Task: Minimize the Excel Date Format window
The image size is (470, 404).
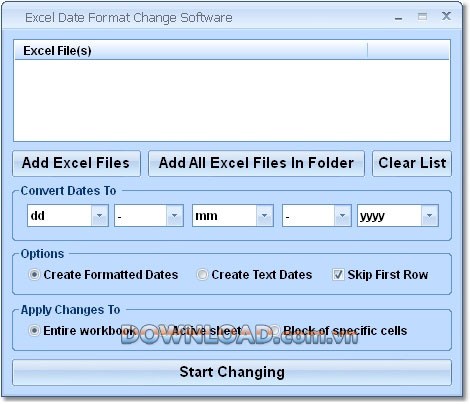Action: tap(398, 17)
